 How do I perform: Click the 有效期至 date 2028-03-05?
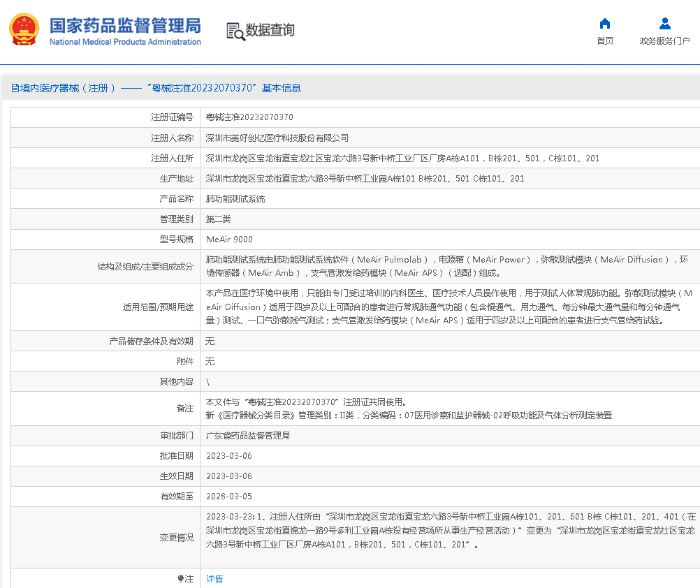pos(229,496)
